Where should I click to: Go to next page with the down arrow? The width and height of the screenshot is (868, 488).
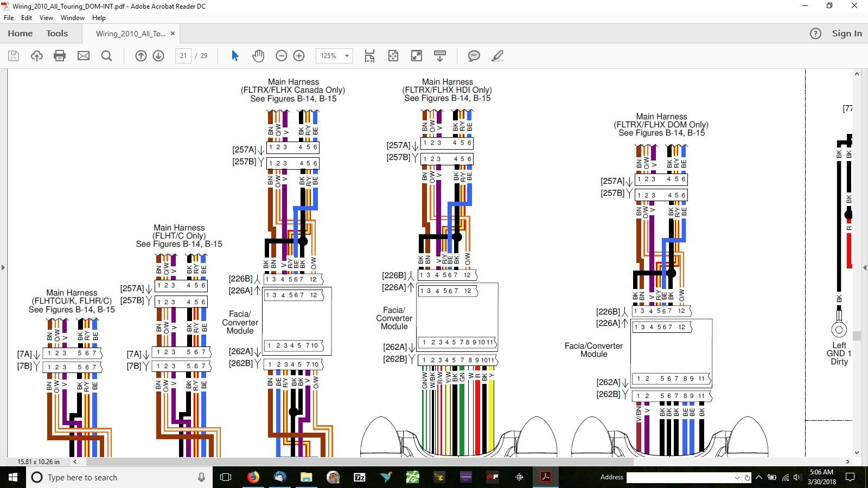tap(158, 56)
